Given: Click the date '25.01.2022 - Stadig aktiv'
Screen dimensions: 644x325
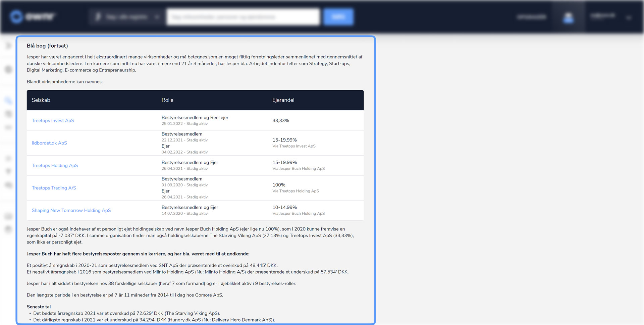Looking at the screenshot, I should pos(185,124).
